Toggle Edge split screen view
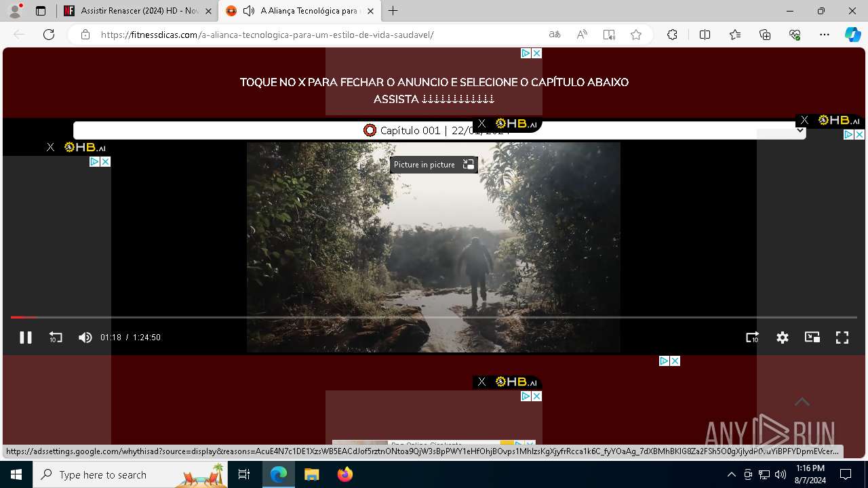Viewport: 868px width, 488px height. 705,35
